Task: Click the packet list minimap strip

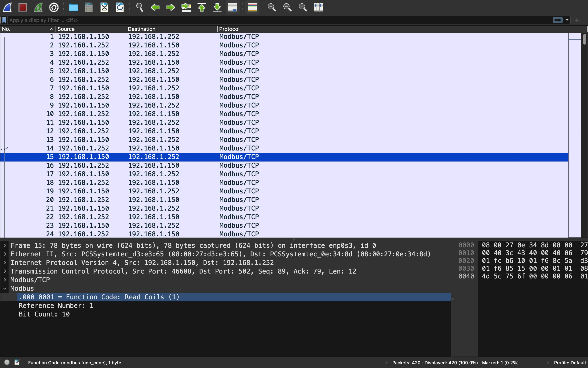Action: 575,135
